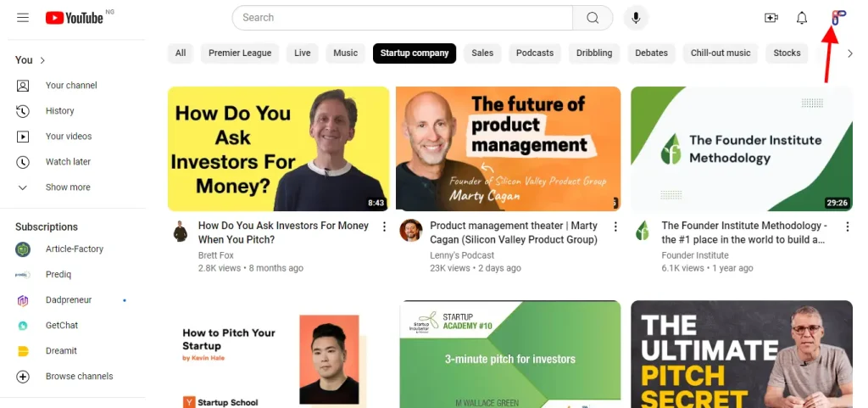The width and height of the screenshot is (868, 408).
Task: Open options for Brett Fox video
Action: click(384, 226)
